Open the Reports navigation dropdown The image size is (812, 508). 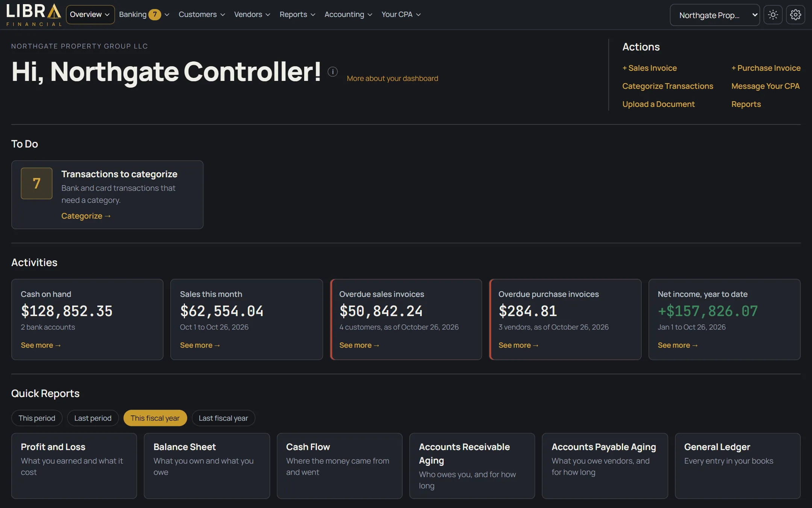(x=297, y=14)
